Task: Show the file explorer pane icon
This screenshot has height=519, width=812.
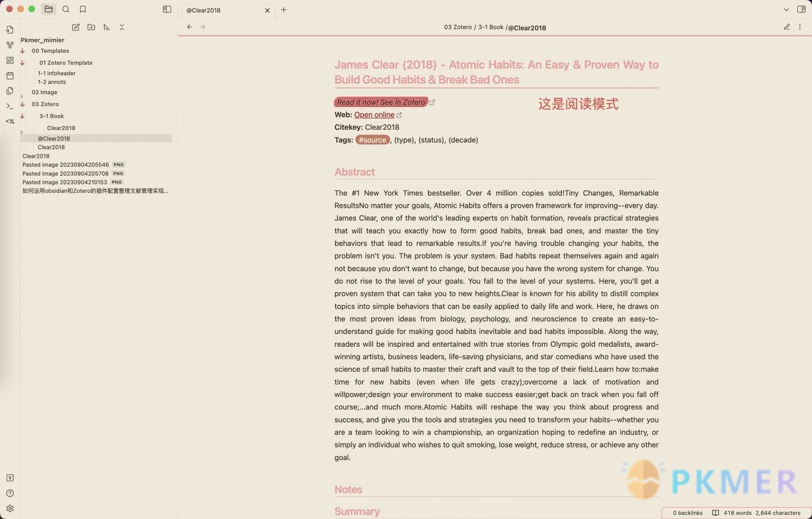Action: 48,9
